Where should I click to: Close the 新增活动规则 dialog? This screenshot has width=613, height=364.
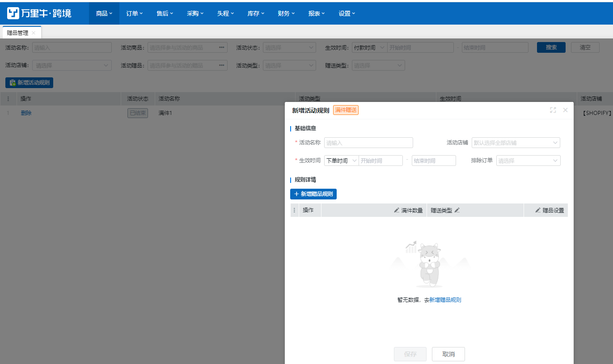click(565, 110)
